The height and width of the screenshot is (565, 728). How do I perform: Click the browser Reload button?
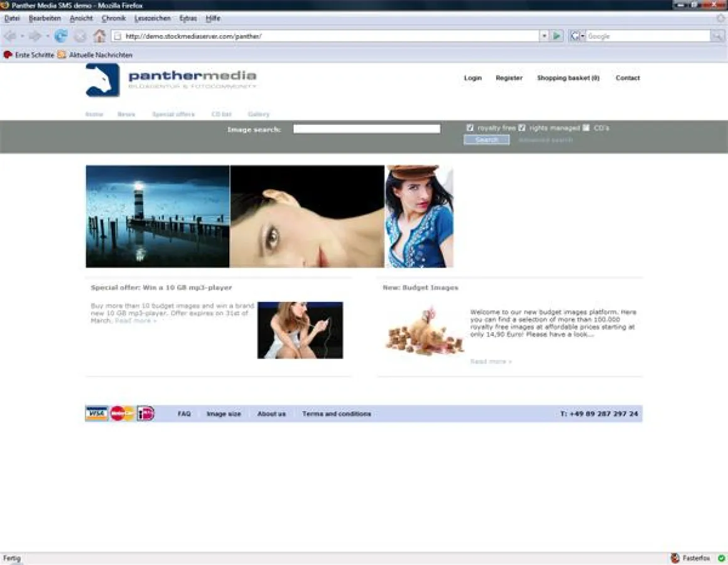tap(61, 36)
